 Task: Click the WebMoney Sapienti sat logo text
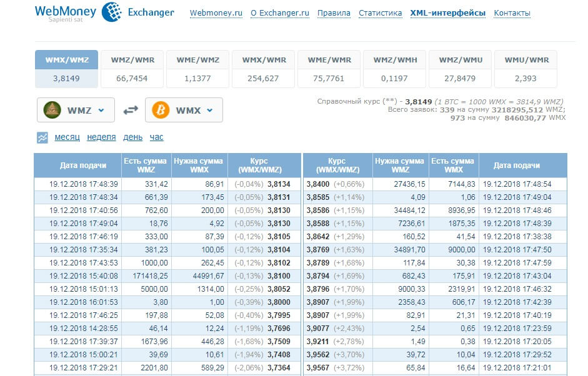66,12
